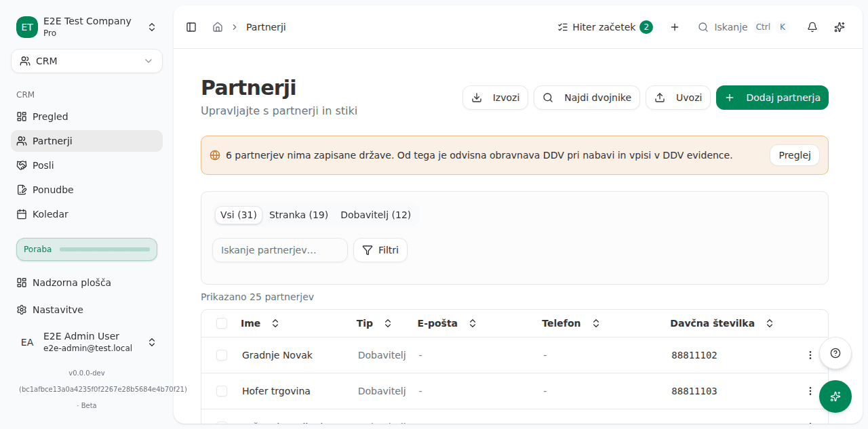Go to home via breadcrumb house icon
The height and width of the screenshot is (429, 868).
coord(218,27)
